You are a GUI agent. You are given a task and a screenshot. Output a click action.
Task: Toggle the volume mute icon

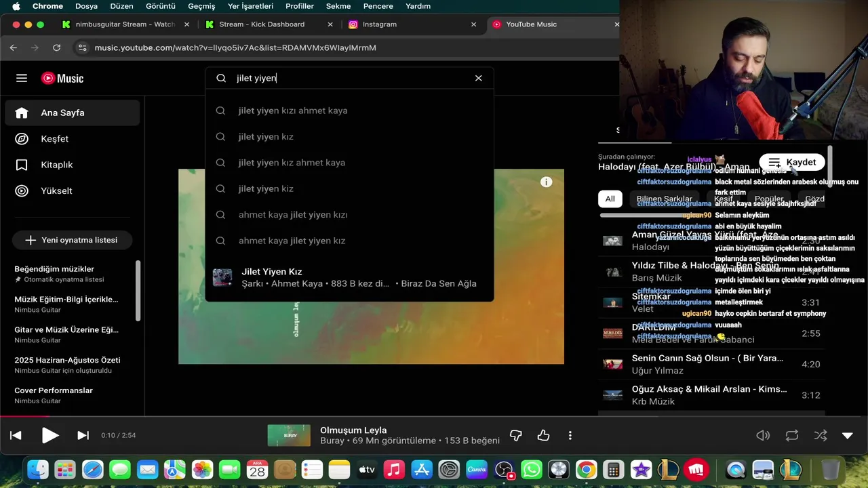[x=763, y=435]
